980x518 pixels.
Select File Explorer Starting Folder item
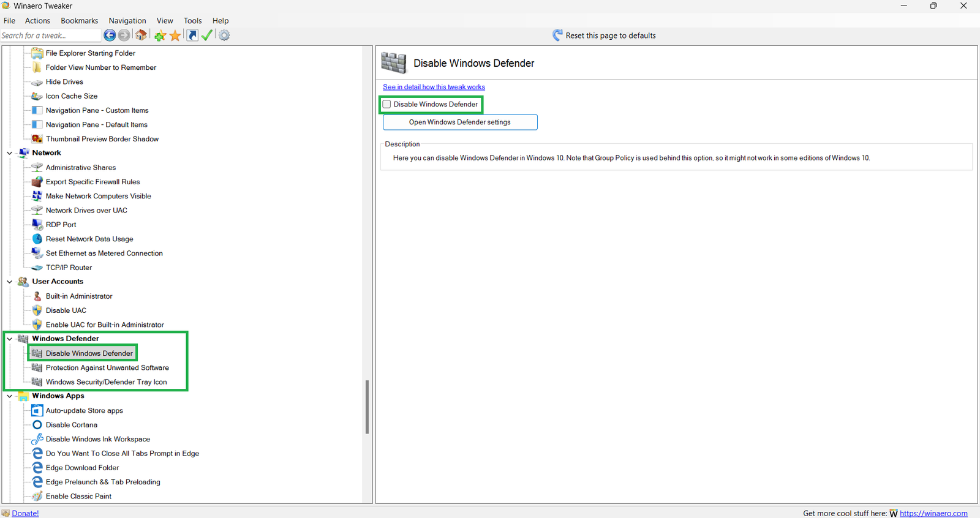click(91, 53)
